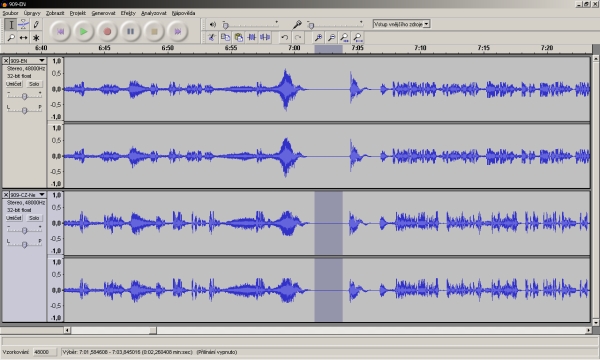This screenshot has height=360, width=600.
Task: Click selection time text in status bar
Action: pos(149,352)
